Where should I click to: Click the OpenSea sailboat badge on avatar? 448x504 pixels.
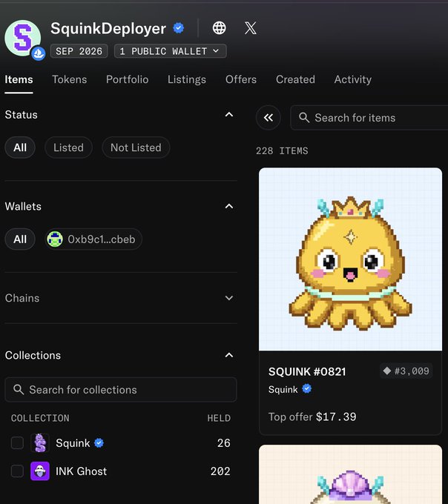click(x=39, y=53)
